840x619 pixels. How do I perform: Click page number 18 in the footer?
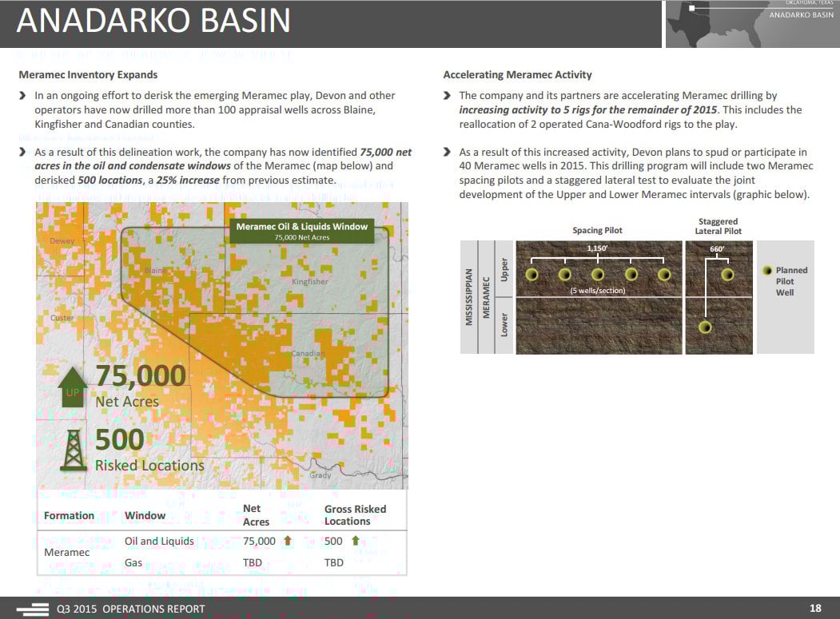coord(815,609)
